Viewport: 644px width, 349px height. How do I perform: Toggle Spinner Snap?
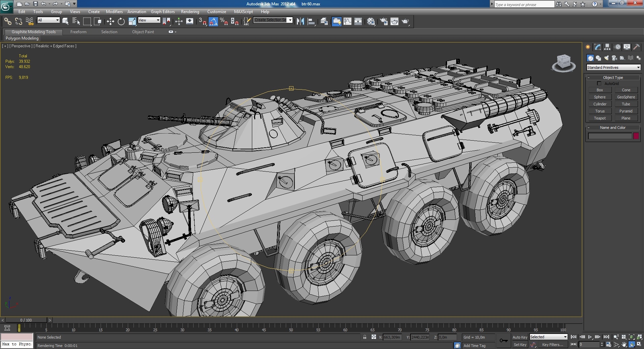coord(235,21)
